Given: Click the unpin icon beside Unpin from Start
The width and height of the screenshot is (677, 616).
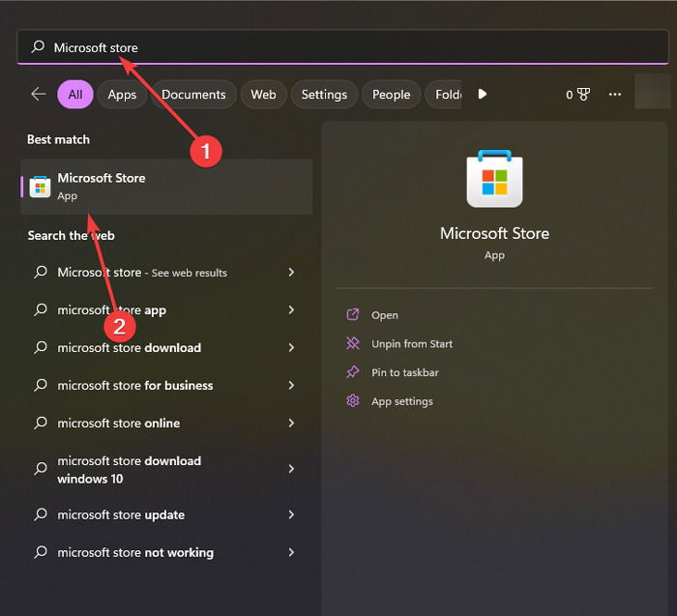Looking at the screenshot, I should pos(353,343).
